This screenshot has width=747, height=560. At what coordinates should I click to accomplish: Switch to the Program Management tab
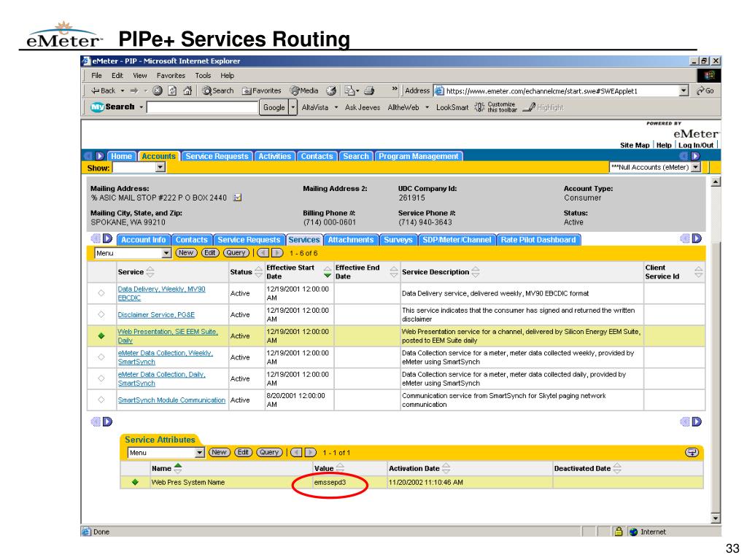(418, 156)
